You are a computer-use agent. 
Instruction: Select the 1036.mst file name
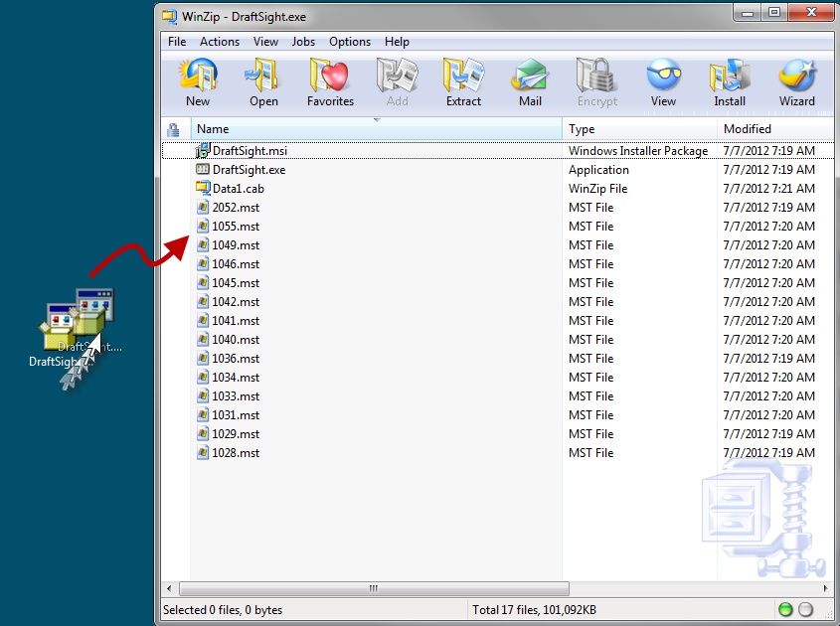pyautogui.click(x=236, y=359)
